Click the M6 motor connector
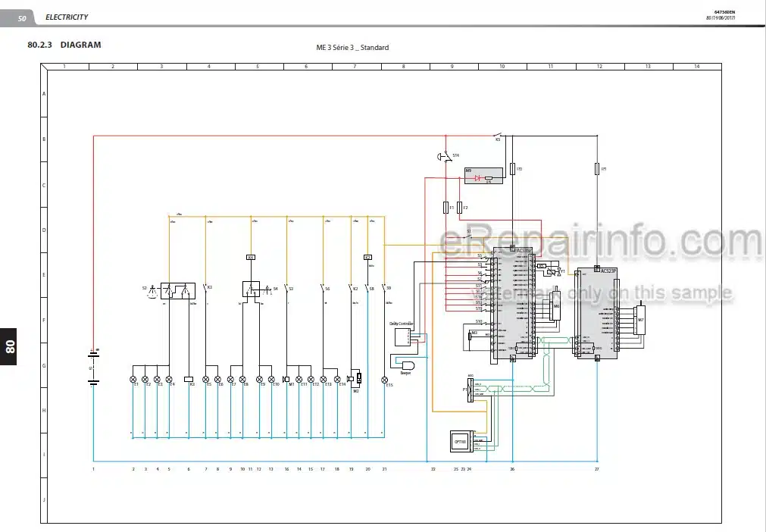The height and width of the screenshot is (532, 766). [555, 306]
